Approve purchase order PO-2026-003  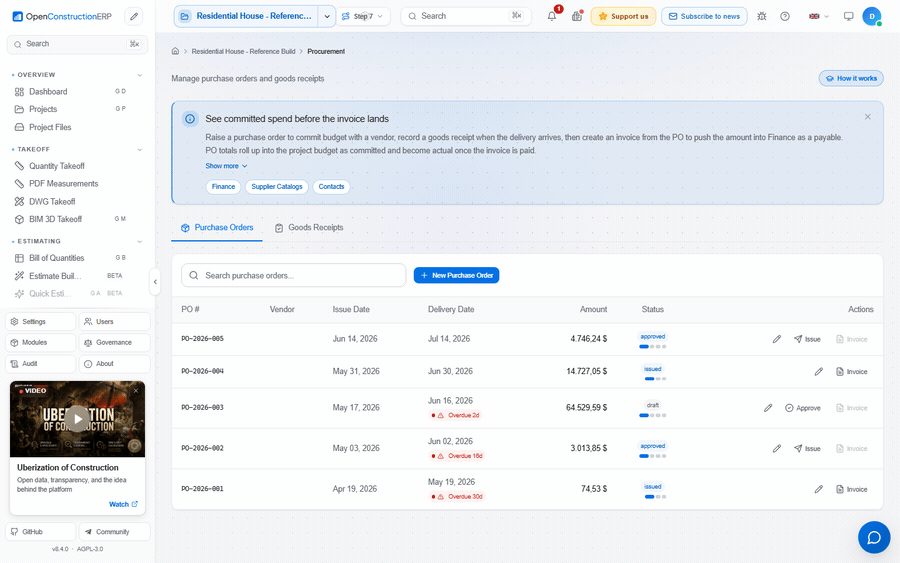click(x=802, y=408)
